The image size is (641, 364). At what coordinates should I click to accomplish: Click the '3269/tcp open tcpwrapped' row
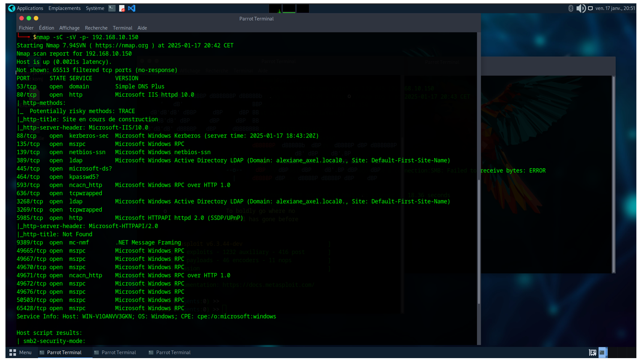tap(59, 210)
